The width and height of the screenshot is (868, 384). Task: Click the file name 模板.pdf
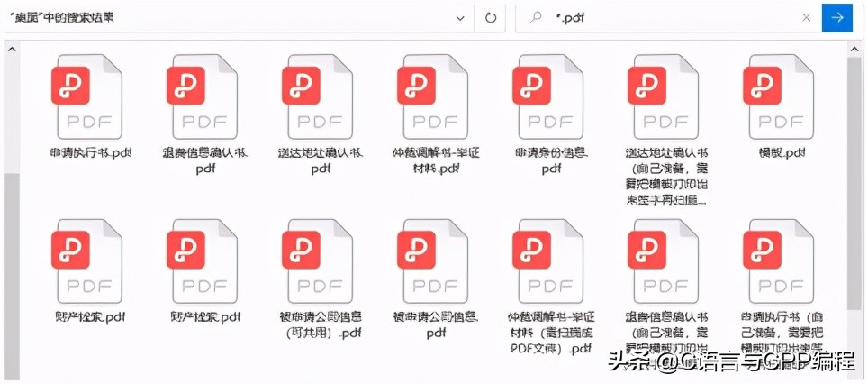click(x=782, y=152)
